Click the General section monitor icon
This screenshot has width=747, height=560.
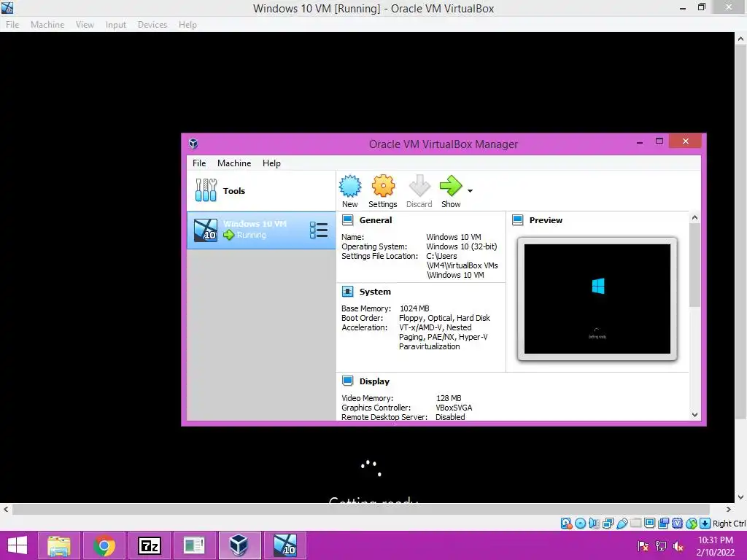pyautogui.click(x=348, y=220)
